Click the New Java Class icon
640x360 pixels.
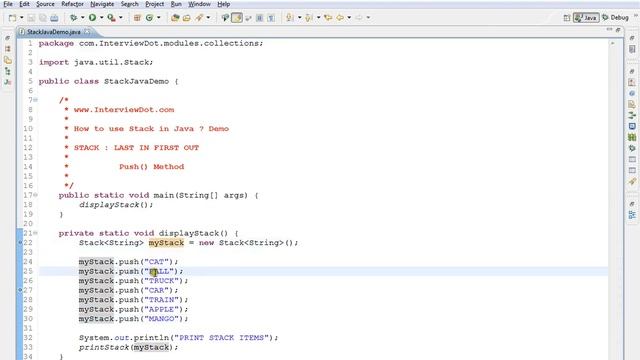click(149, 18)
